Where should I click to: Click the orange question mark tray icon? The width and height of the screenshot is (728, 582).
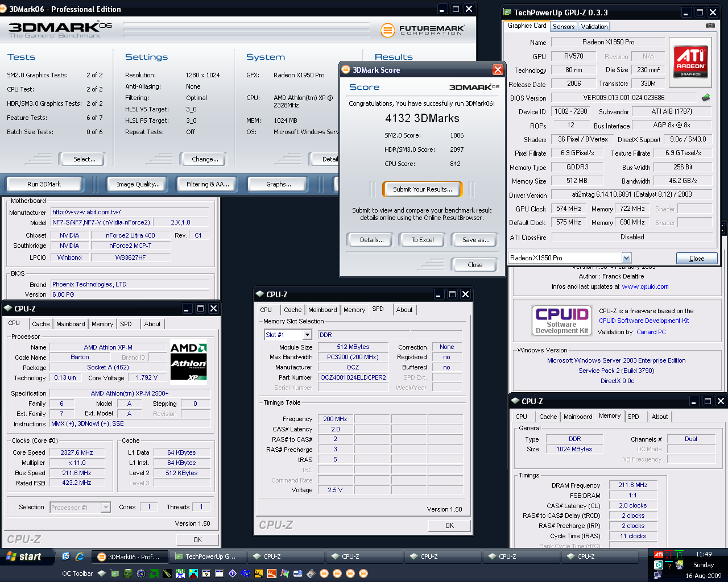(x=669, y=566)
